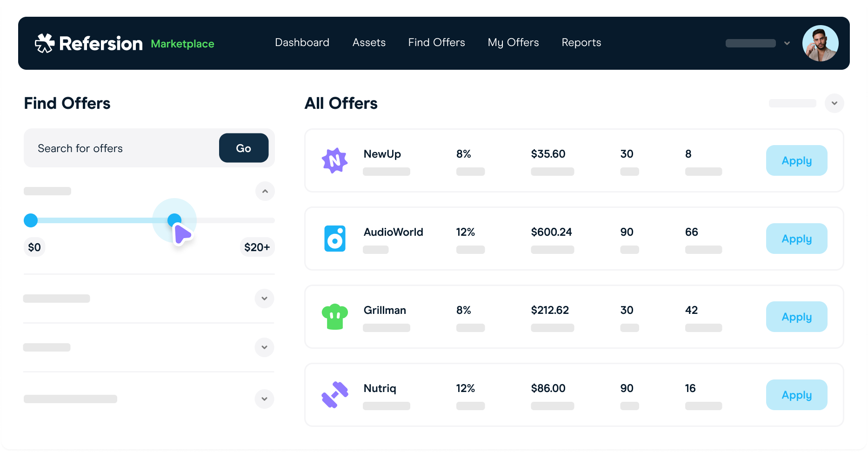Screen dimensions: 868x452
Task: Click the 8% commission in Grillman row
Action: (x=464, y=310)
